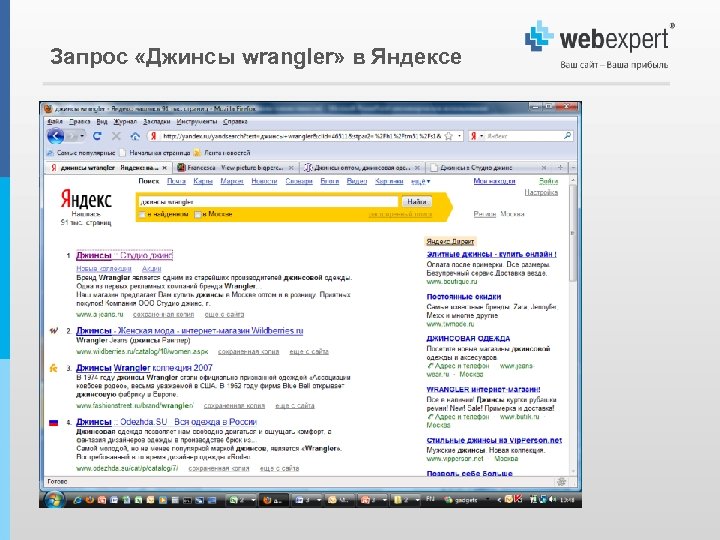Show hidden system tray icons arrow
The image size is (720, 540).
click(500, 500)
